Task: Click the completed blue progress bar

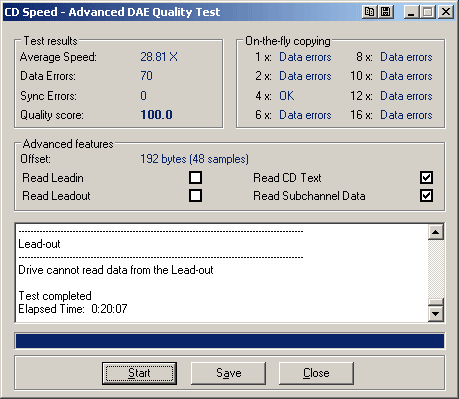Action: coord(230,341)
